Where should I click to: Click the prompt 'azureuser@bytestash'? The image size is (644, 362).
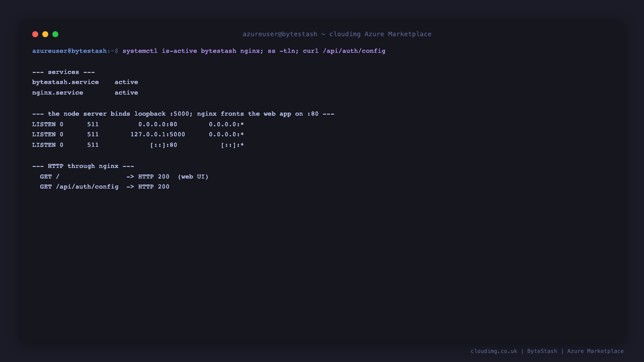pos(69,51)
